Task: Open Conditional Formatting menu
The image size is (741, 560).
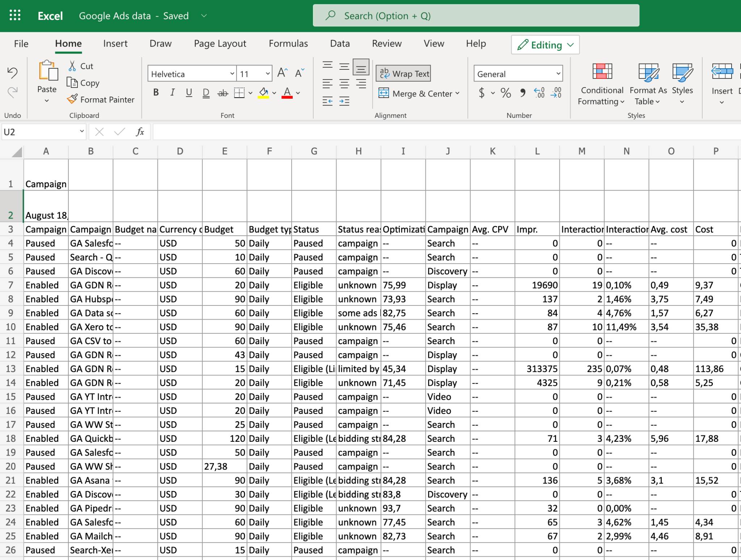Action: [602, 84]
